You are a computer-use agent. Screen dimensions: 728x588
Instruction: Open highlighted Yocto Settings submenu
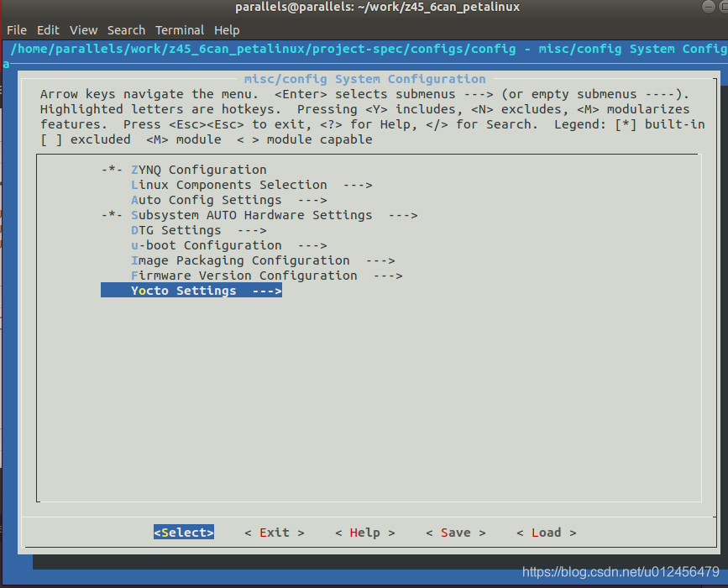pyautogui.click(x=191, y=291)
